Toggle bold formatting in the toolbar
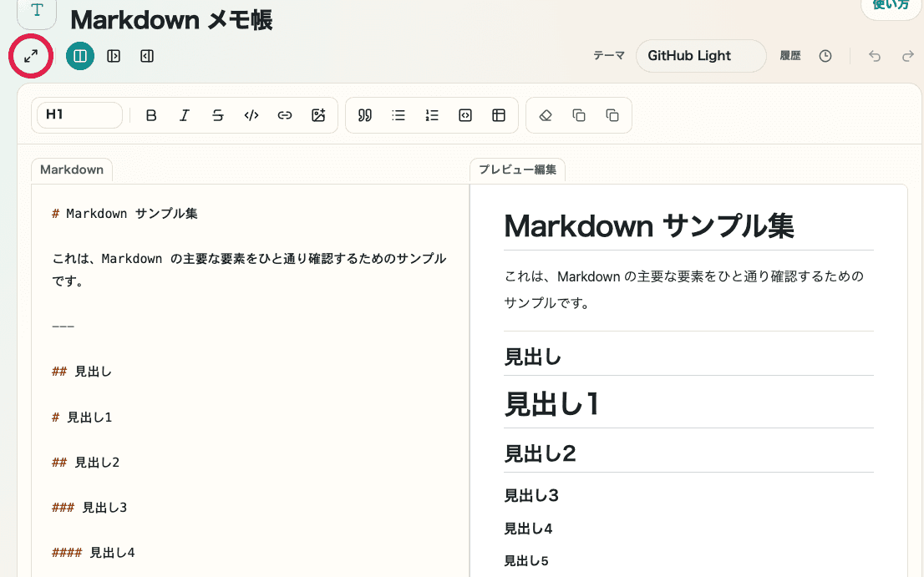 151,115
